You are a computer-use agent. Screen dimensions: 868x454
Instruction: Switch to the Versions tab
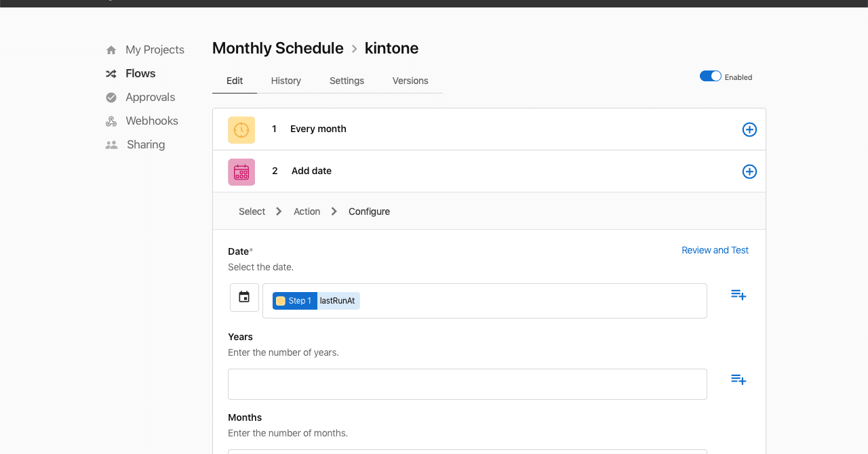[x=410, y=81]
